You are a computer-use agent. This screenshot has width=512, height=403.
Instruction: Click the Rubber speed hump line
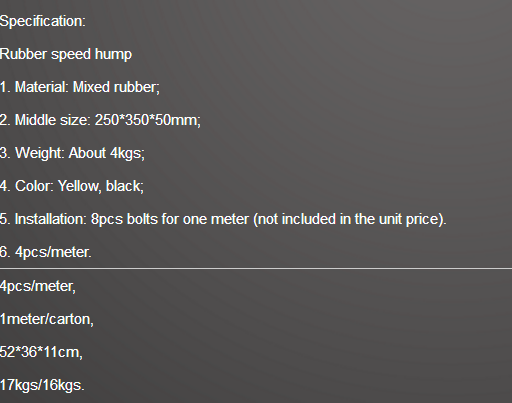pyautogui.click(x=66, y=54)
